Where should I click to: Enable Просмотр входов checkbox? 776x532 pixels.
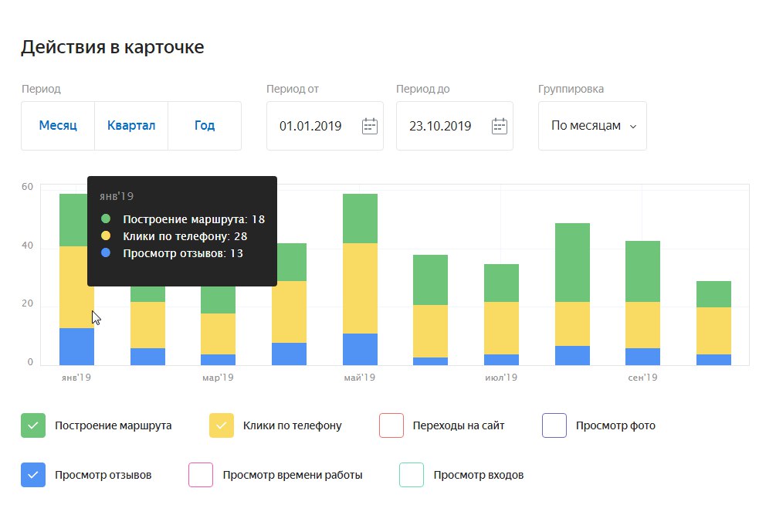point(412,475)
